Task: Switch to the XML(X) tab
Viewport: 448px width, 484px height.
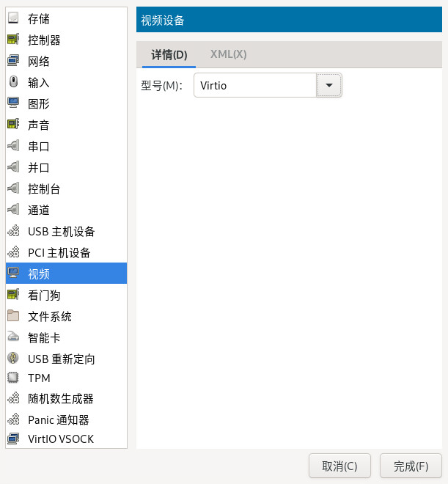Action: click(228, 54)
